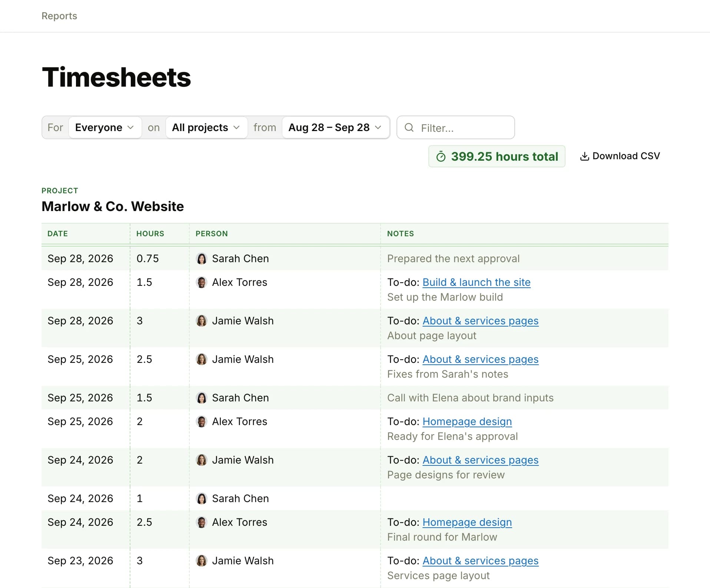Screen dimensions: 710x588
Task: Click Alex Torres avatar in Sep 25 row
Action: click(x=202, y=421)
